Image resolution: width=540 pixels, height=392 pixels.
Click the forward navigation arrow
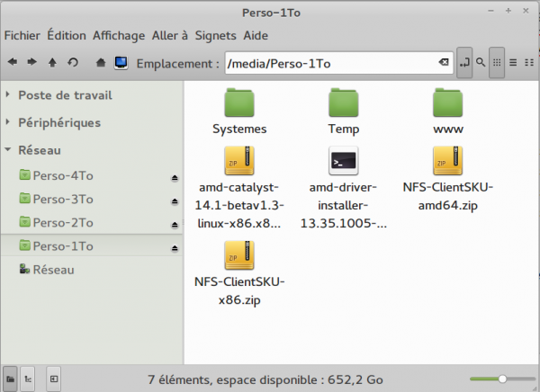coord(31,63)
